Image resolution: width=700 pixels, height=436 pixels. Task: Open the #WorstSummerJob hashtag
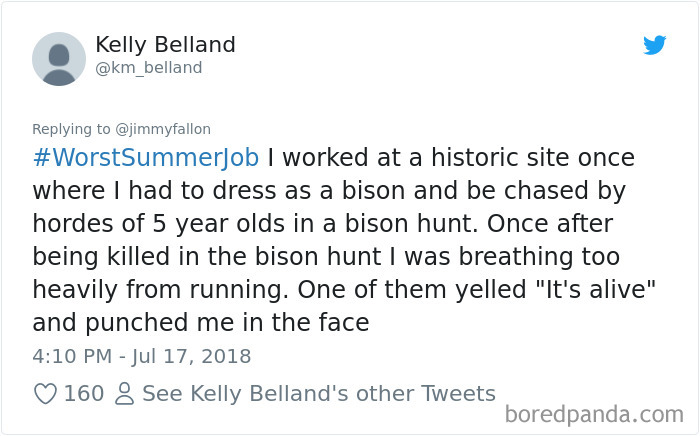(146, 159)
